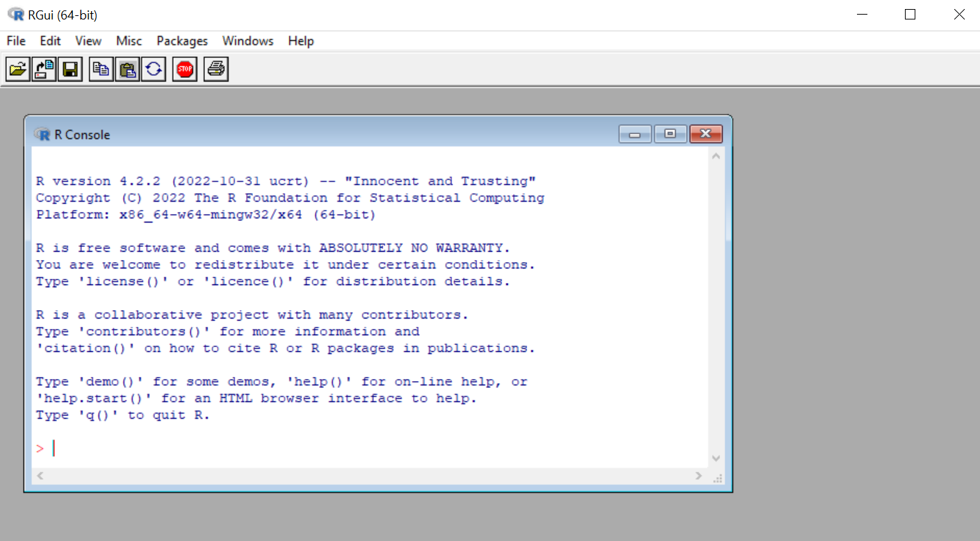Click console vertical scrollbar down arrow
The image size is (980, 541).
point(716,458)
